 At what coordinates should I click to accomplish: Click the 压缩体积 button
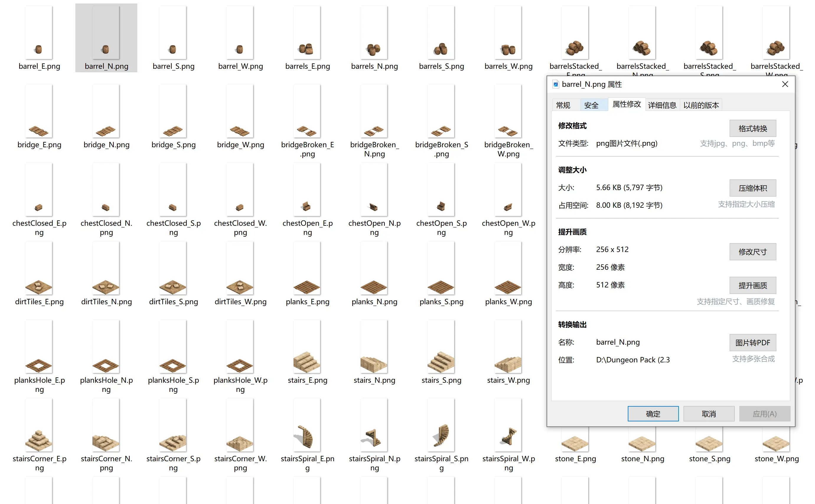753,188
